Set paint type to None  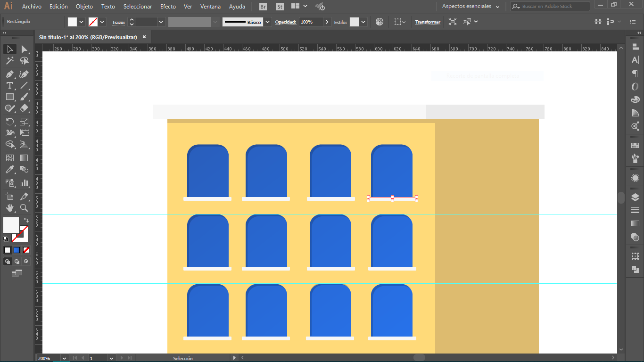pyautogui.click(x=26, y=250)
